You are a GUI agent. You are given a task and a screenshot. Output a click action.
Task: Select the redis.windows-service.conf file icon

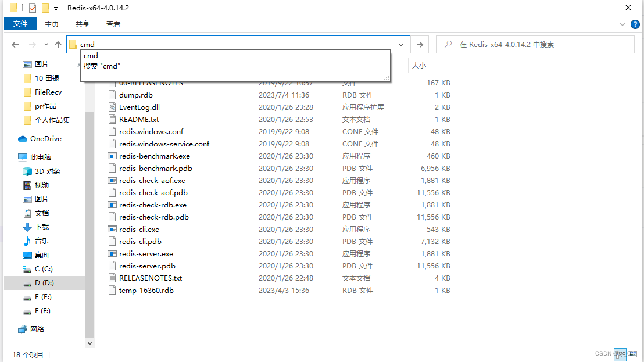click(x=112, y=144)
